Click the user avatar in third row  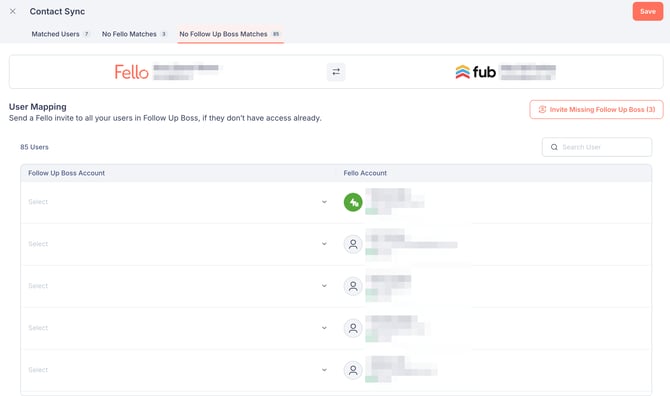pyautogui.click(x=353, y=286)
